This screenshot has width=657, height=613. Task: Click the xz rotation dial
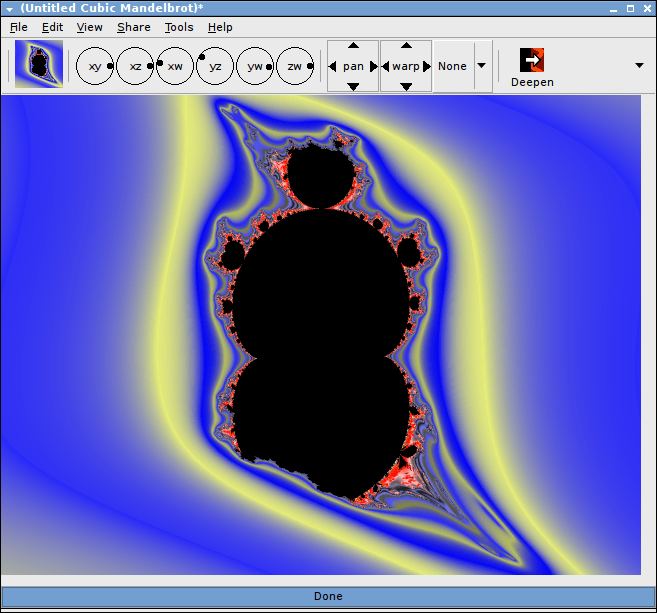click(135, 66)
